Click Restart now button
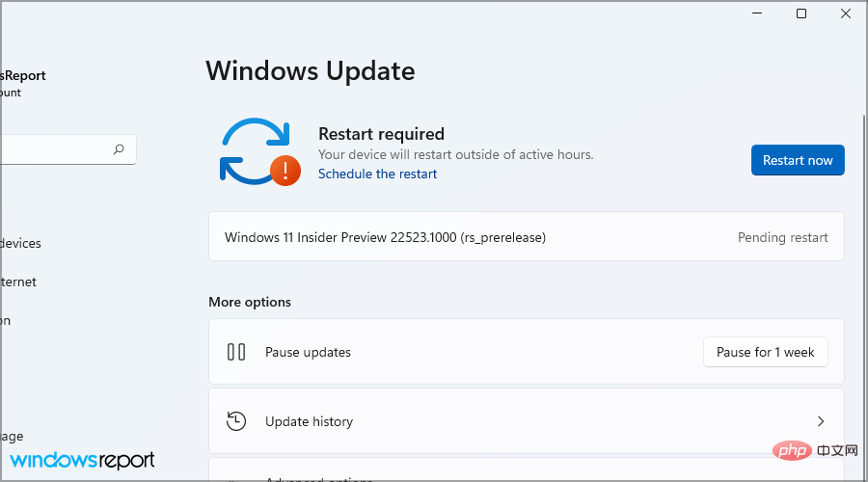This screenshot has height=482, width=868. point(798,160)
